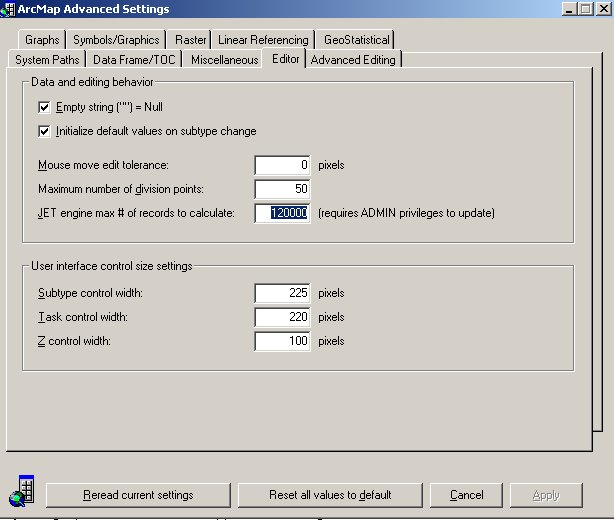The image size is (614, 520).
Task: Close the ArcMap Advanced Settings window
Action: (603, 9)
